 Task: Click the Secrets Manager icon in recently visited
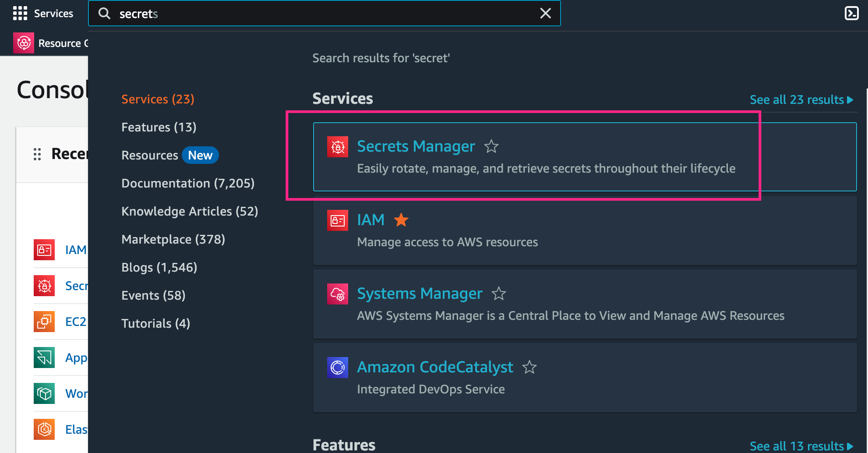44,286
